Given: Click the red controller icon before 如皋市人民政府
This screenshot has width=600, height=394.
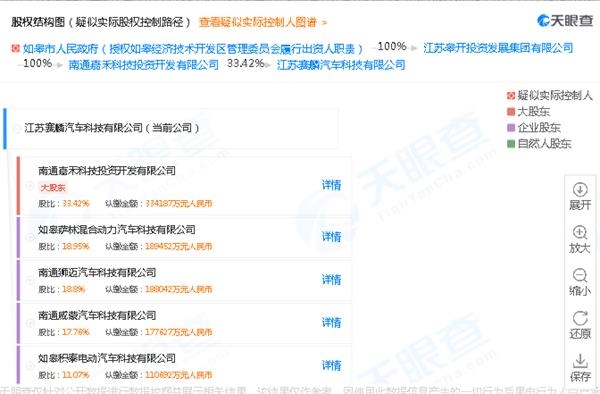Looking at the screenshot, I should click(15, 48).
